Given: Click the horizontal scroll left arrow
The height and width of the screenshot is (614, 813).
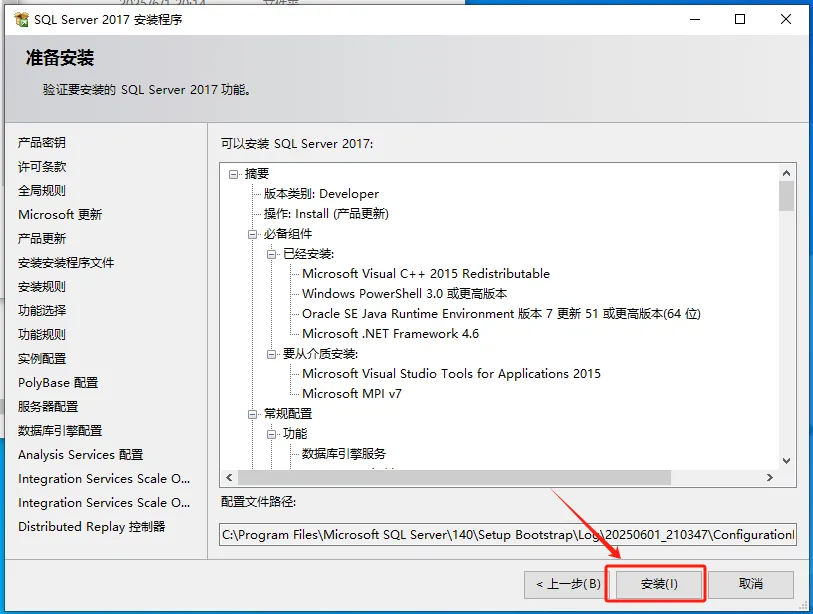Looking at the screenshot, I should tap(229, 477).
